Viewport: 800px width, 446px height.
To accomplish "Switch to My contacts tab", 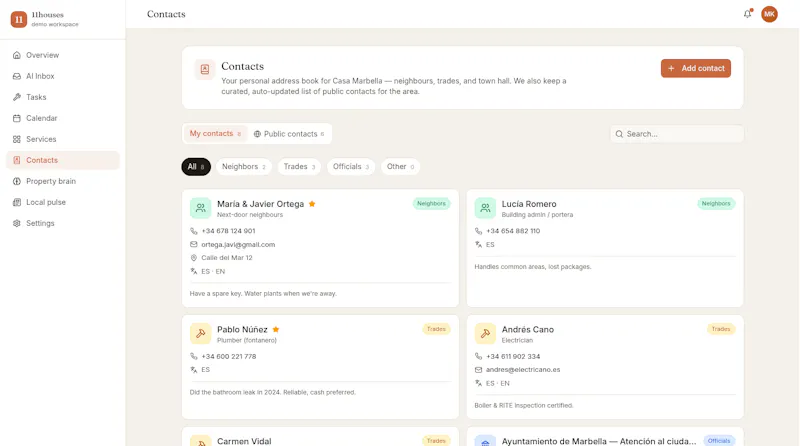I will tap(215, 134).
